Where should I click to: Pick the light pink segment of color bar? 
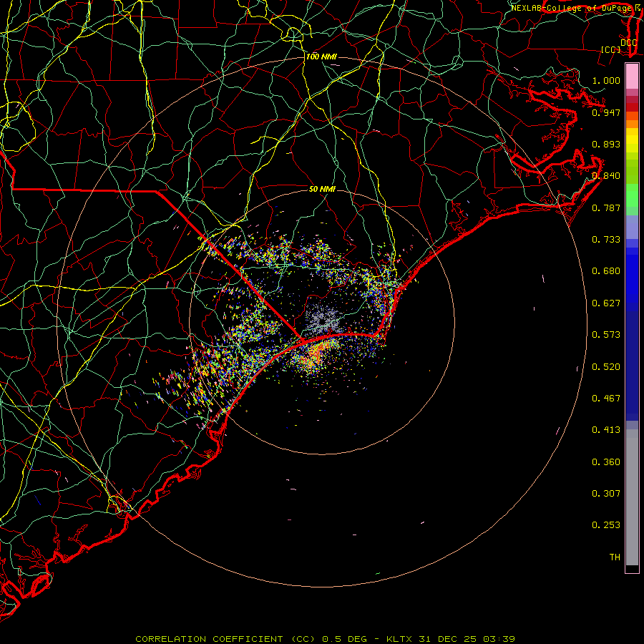[632, 77]
